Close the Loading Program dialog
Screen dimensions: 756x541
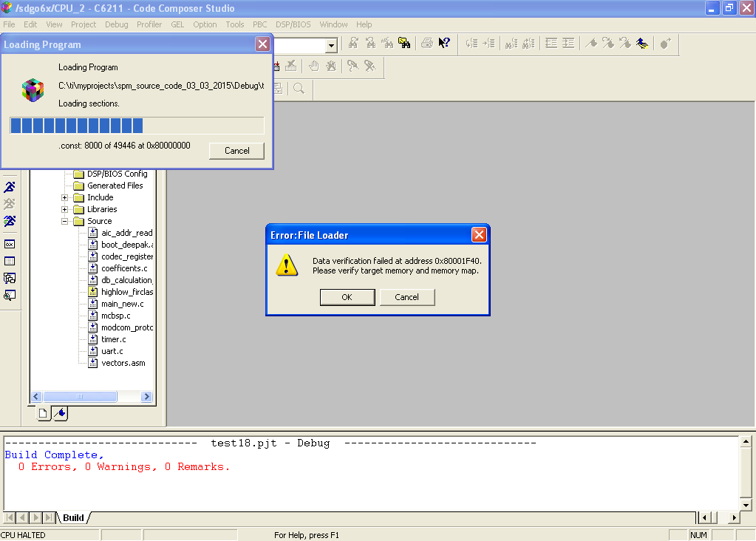(262, 44)
